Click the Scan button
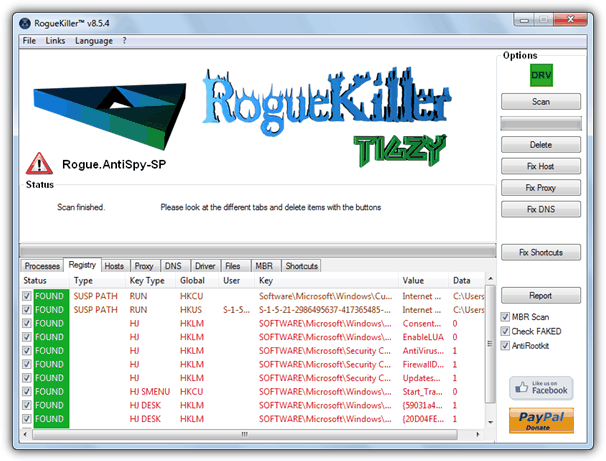 (x=541, y=102)
